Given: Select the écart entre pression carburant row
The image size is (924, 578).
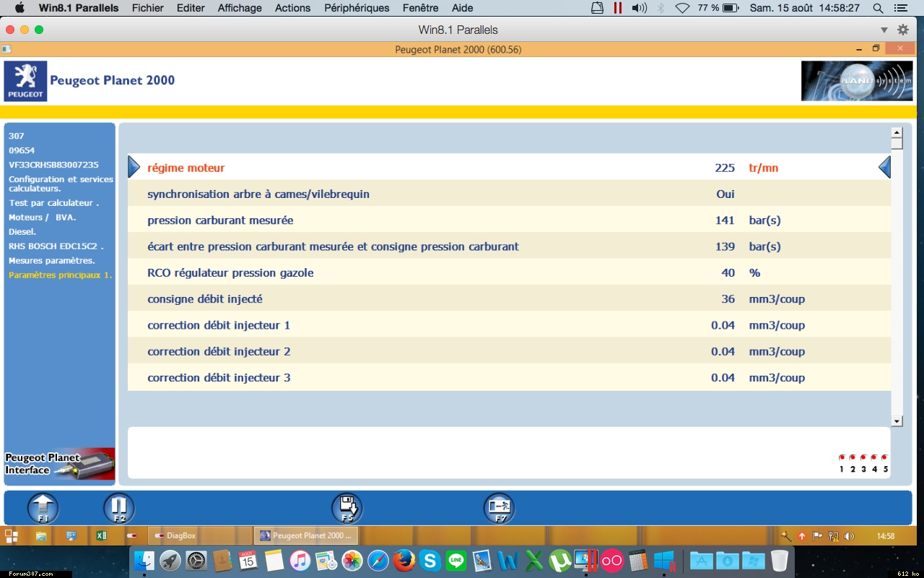Looking at the screenshot, I should click(x=509, y=246).
